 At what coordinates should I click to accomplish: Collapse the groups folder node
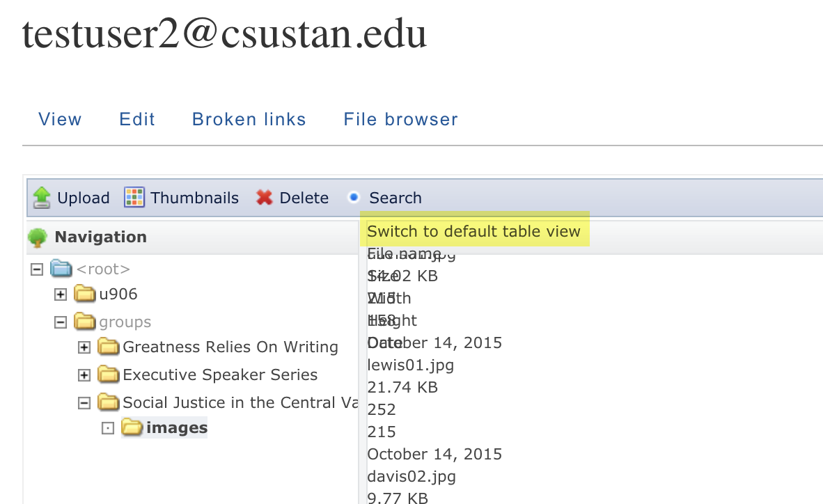click(61, 322)
